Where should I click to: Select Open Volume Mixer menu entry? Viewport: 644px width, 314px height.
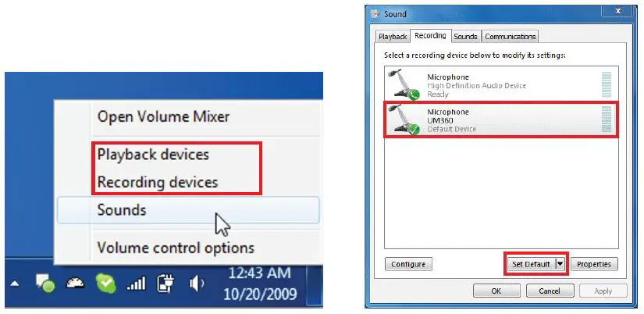(163, 116)
